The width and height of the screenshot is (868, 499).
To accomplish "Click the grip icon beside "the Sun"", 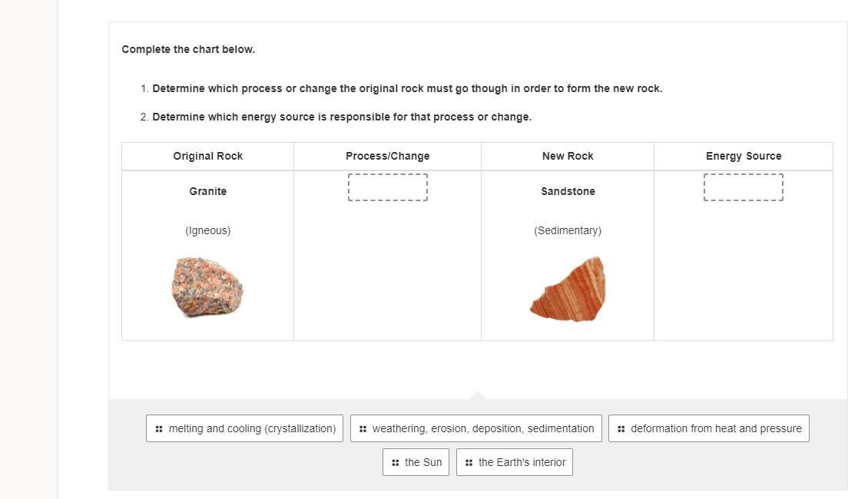I will click(395, 463).
